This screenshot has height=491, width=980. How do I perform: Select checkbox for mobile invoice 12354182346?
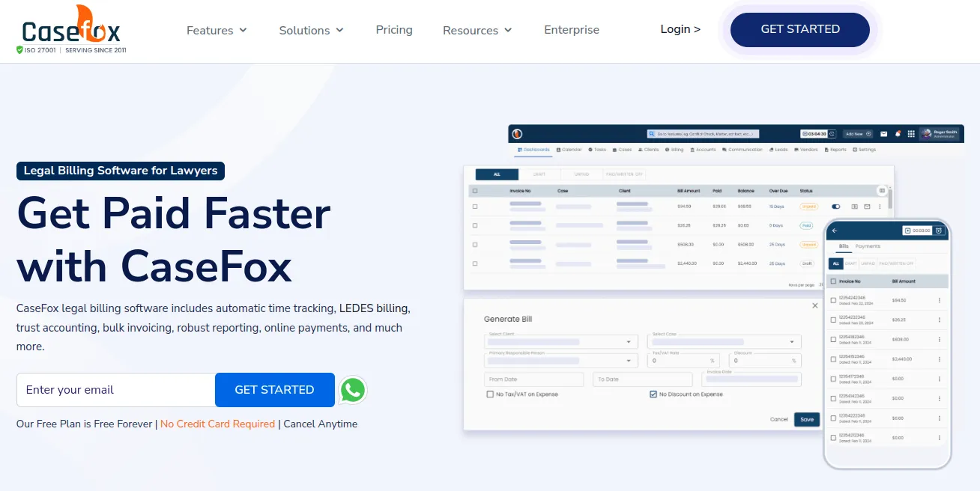tap(833, 339)
